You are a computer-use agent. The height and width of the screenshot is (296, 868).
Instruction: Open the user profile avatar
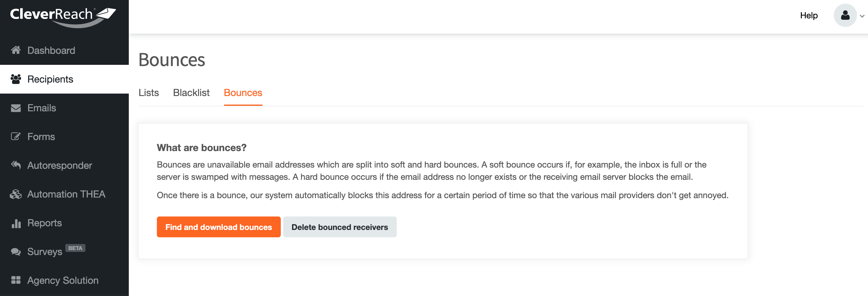845,15
